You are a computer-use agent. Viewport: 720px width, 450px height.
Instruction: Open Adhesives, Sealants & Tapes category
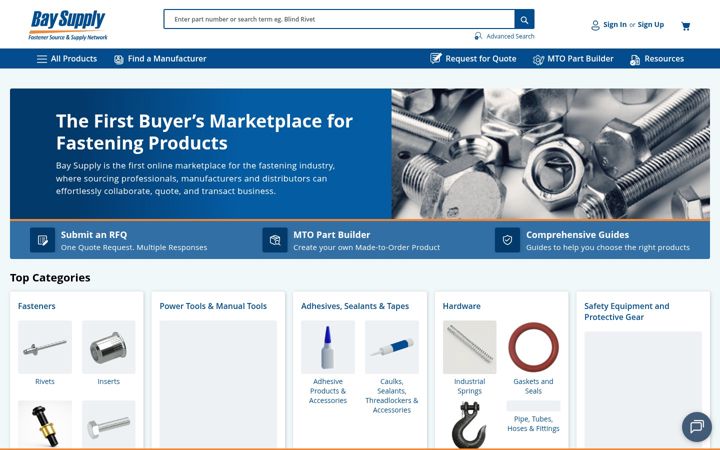(355, 306)
